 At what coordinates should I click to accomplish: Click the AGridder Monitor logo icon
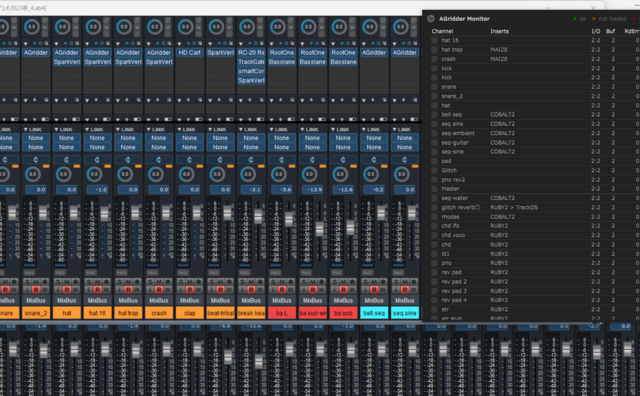click(431, 18)
